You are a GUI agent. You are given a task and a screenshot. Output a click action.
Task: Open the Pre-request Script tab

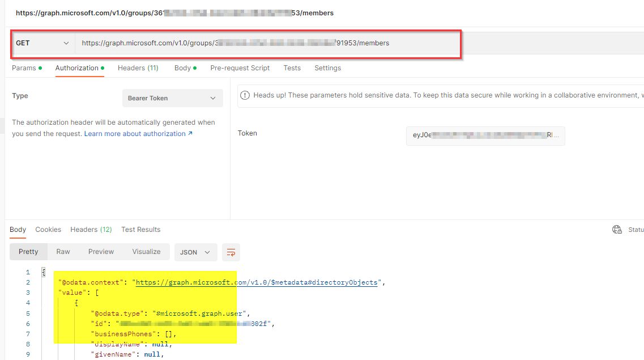(240, 68)
